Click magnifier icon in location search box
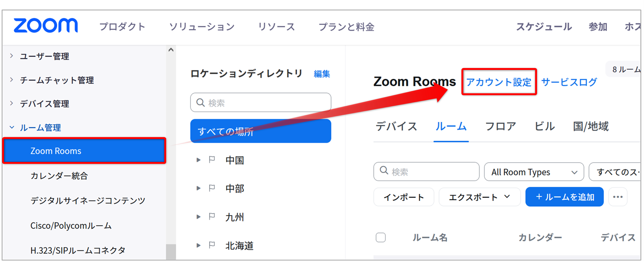The width and height of the screenshot is (644, 262). pyautogui.click(x=200, y=102)
